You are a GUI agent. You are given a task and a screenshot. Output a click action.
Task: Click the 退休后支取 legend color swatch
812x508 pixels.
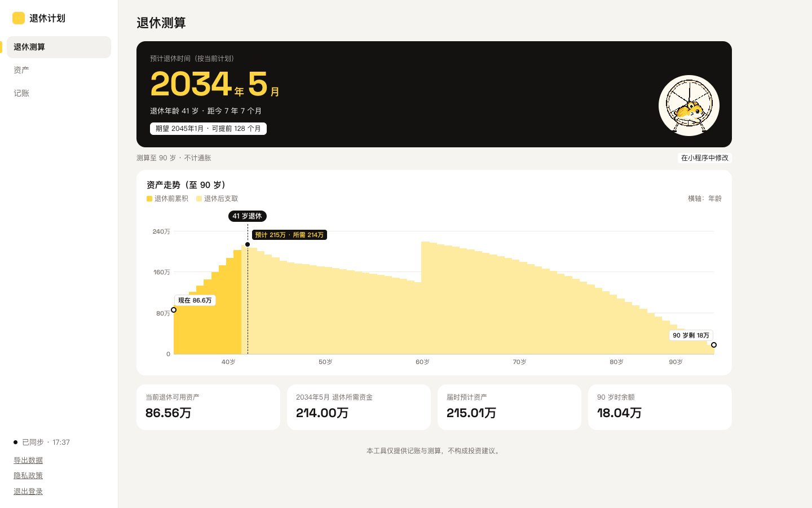pyautogui.click(x=199, y=199)
